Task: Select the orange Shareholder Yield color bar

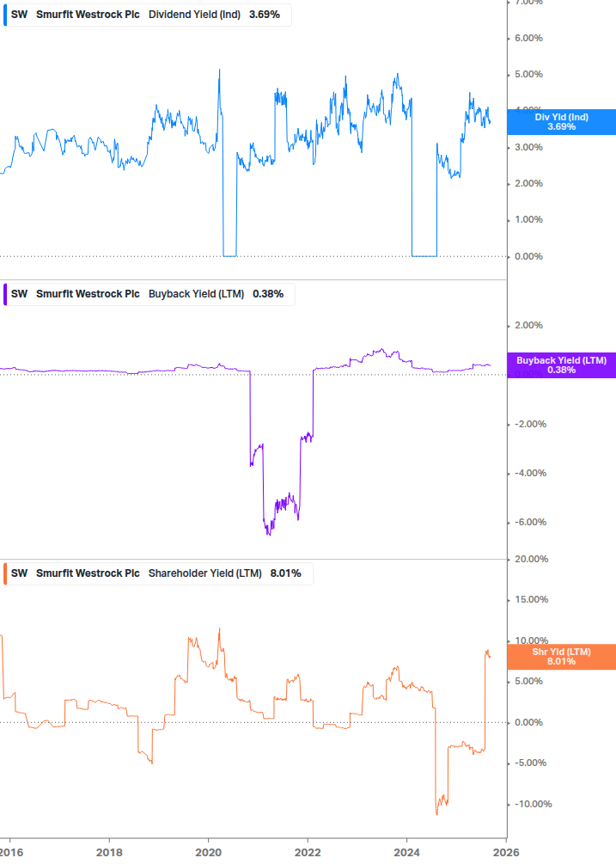Action: [5, 573]
